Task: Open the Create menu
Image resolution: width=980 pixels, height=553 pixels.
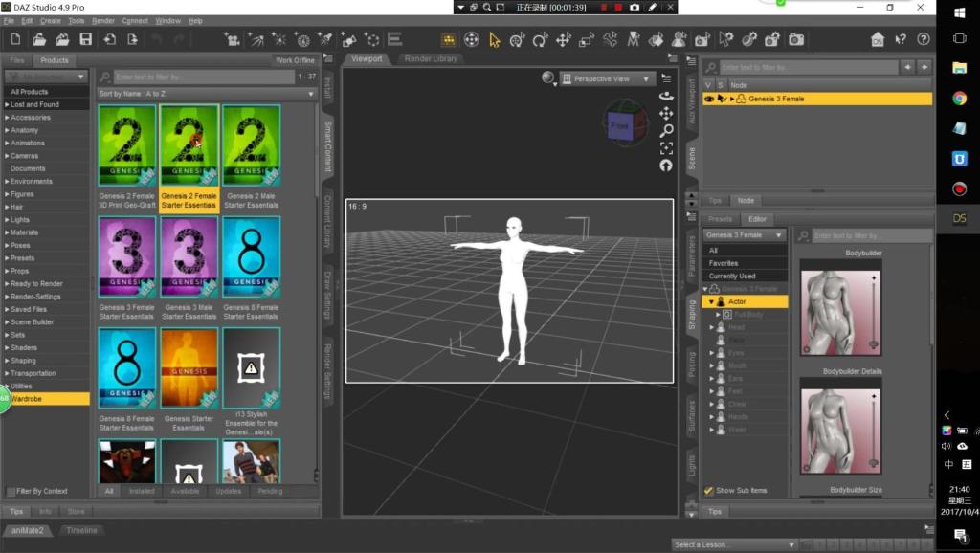Action: pyautogui.click(x=51, y=21)
